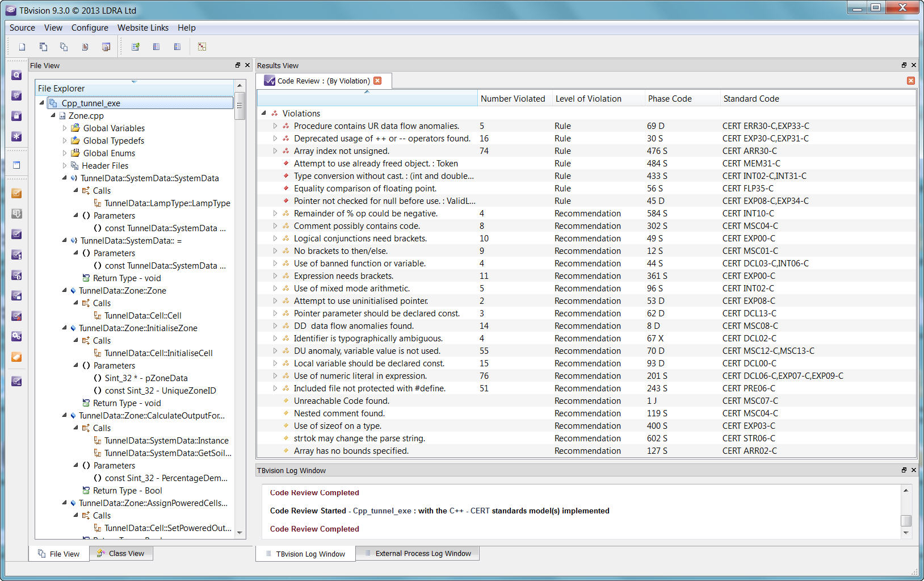Click the red-arrow dashed-box toolbar icon
The width and height of the screenshot is (924, 581).
(x=202, y=47)
